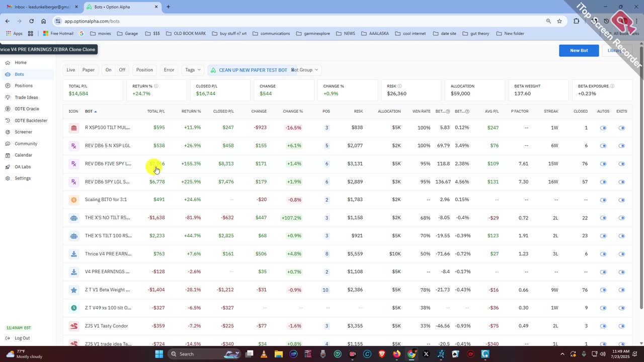Reload the page with browser refresh button
Image resolution: width=644 pixels, height=362 pixels.
(31, 21)
